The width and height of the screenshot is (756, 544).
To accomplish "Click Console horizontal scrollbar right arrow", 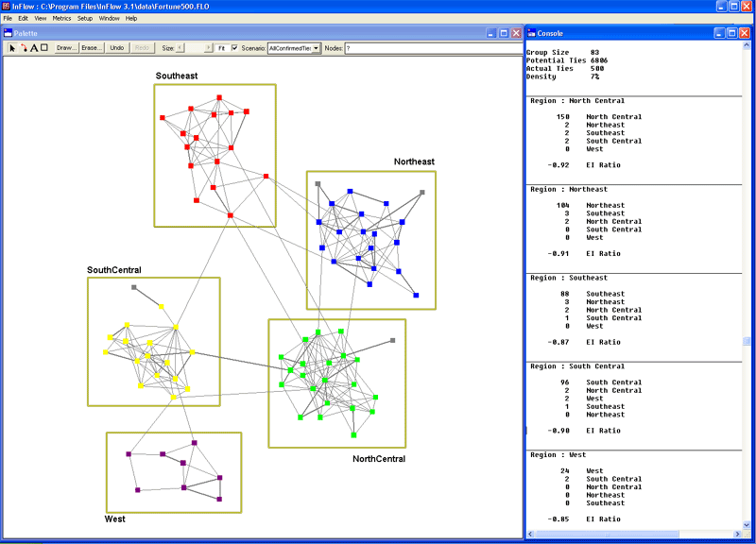I will [x=737, y=534].
